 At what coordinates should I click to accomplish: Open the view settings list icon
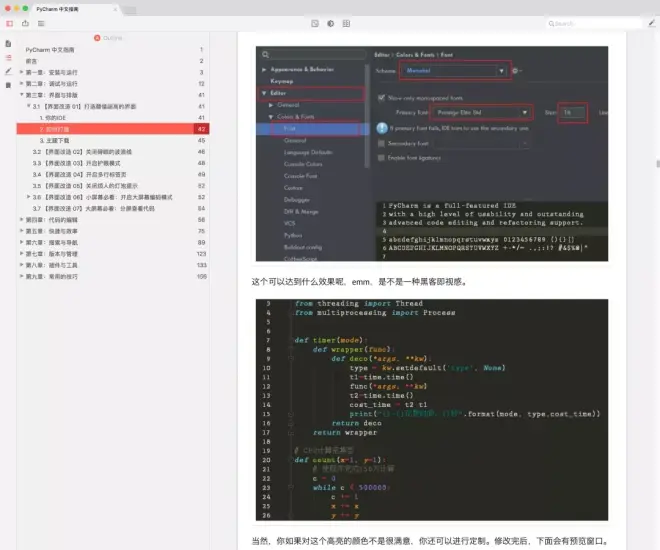click(41, 24)
